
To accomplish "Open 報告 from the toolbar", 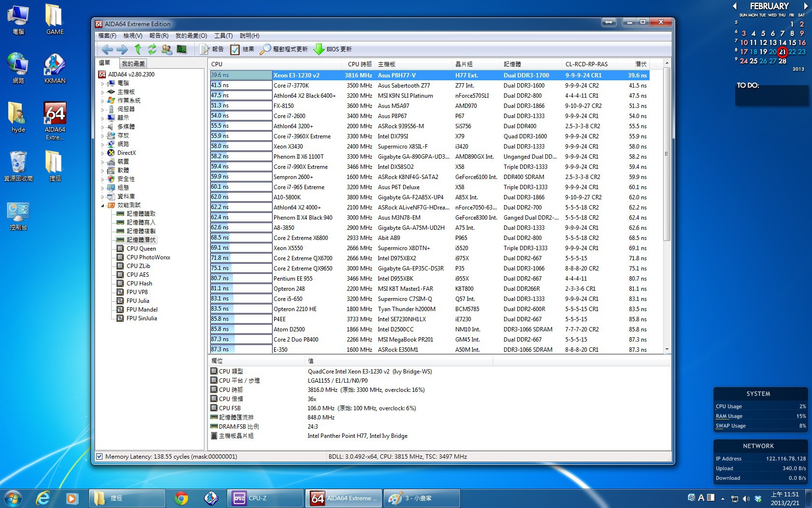I will point(212,49).
